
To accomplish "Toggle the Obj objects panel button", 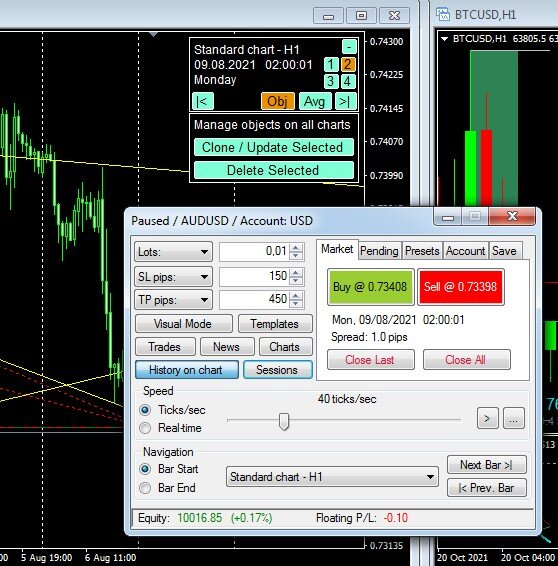I will coord(278,101).
